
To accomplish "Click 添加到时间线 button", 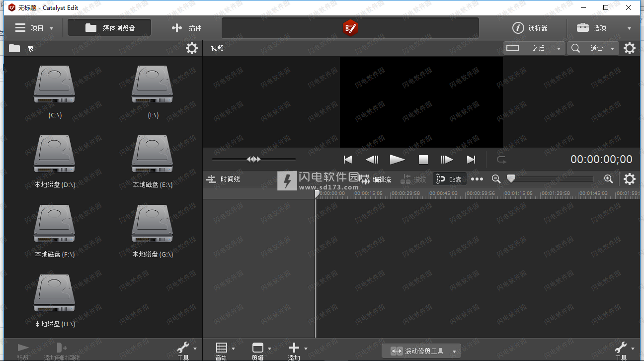I will point(62,351).
